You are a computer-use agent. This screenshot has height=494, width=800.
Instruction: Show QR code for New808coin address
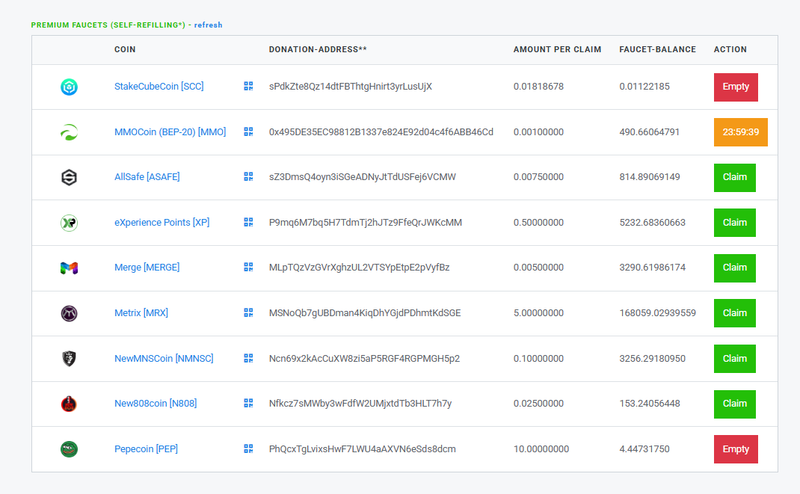(248, 404)
